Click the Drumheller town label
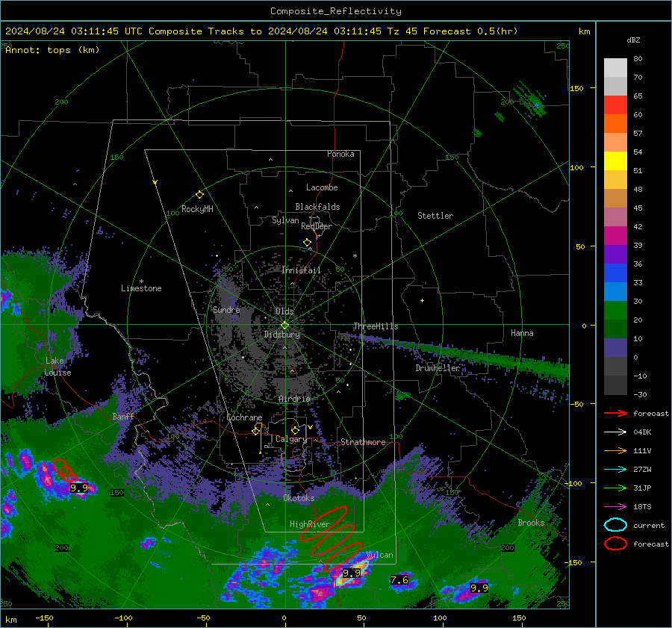The image size is (672, 628). pyautogui.click(x=438, y=368)
